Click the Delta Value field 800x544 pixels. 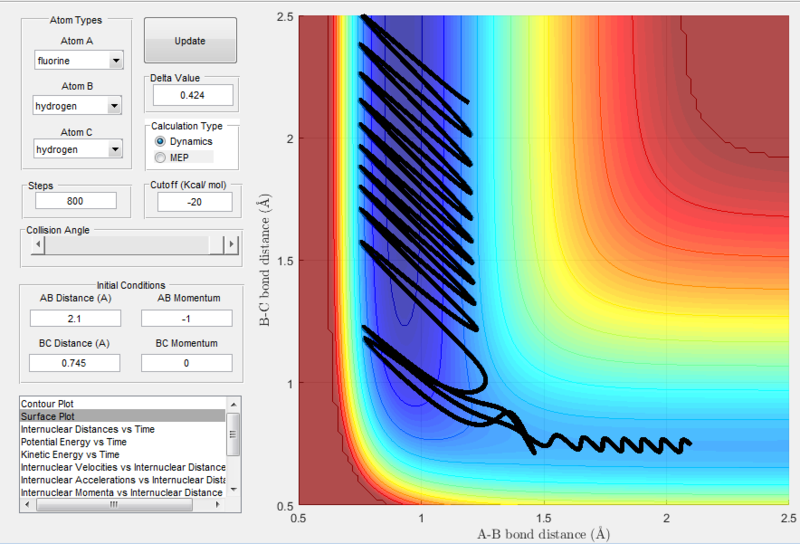click(x=193, y=95)
